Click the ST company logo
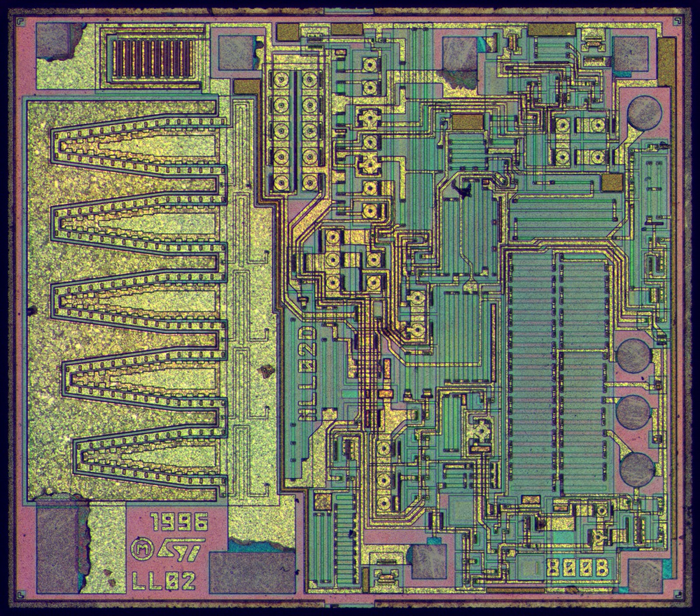700x616 pixels. point(184,549)
